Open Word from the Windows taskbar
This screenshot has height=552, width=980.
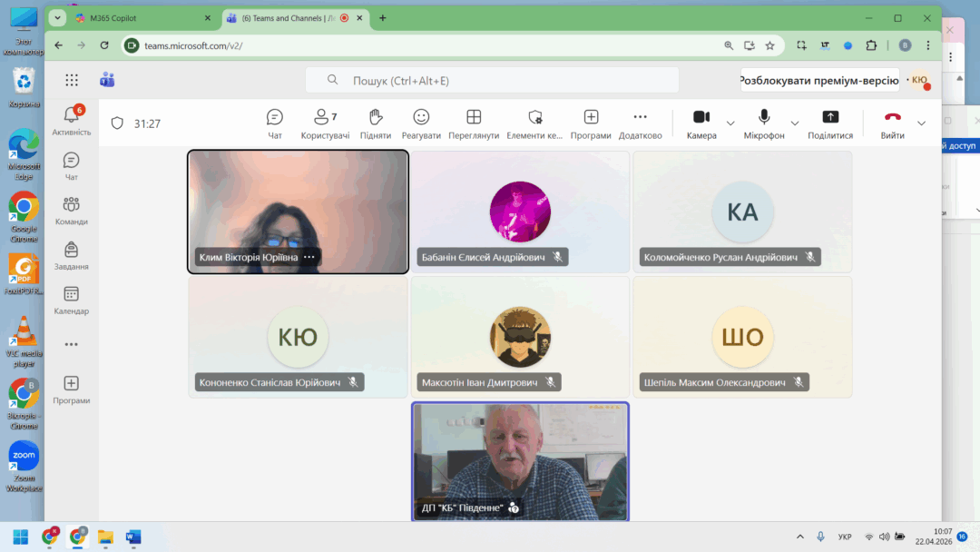(x=133, y=537)
